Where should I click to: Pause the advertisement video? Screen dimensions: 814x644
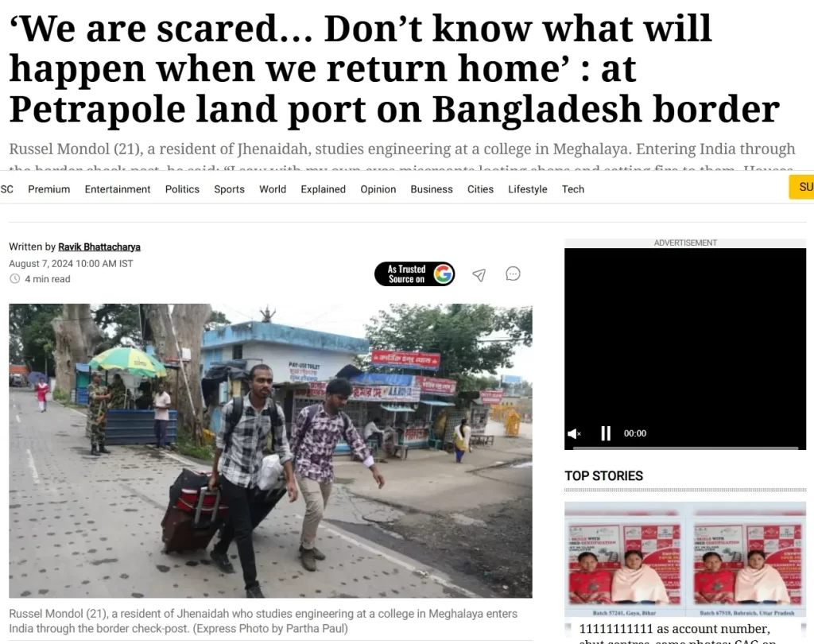pos(605,433)
